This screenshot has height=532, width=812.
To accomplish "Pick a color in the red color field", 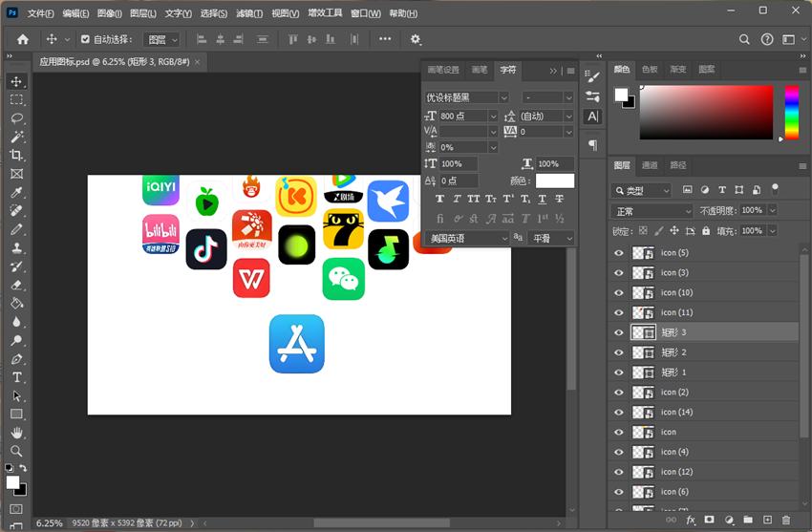I will (706, 113).
